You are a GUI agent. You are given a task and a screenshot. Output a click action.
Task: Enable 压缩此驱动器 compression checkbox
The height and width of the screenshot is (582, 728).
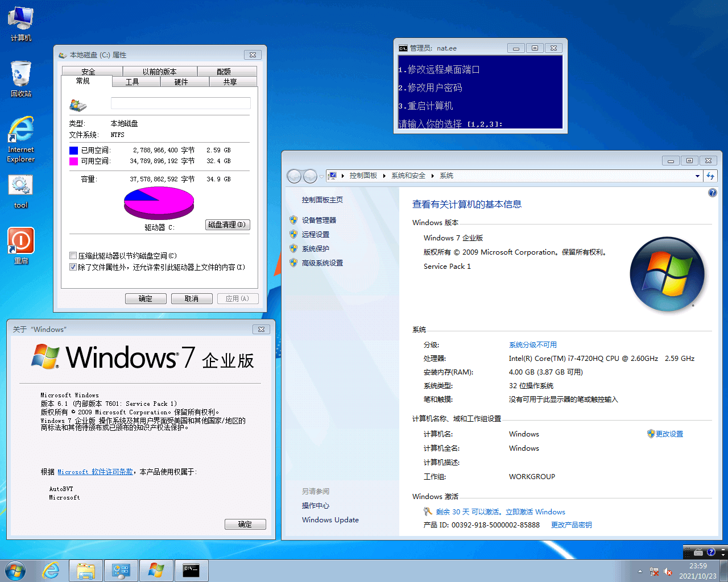coord(73,256)
